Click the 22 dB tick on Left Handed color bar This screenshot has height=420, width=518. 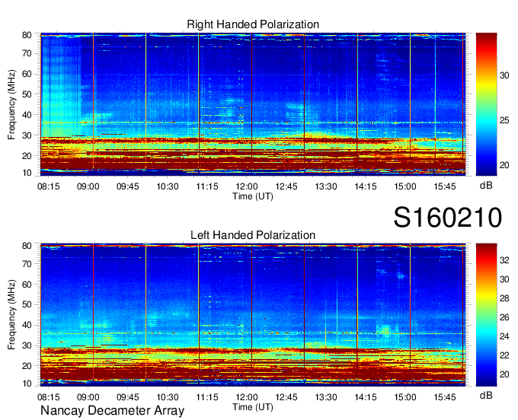[504, 355]
